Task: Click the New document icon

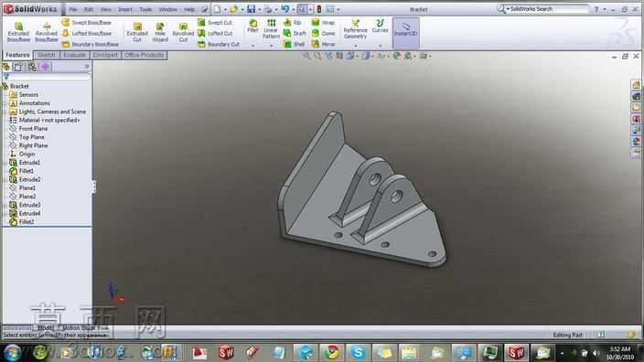Action: coord(217,9)
